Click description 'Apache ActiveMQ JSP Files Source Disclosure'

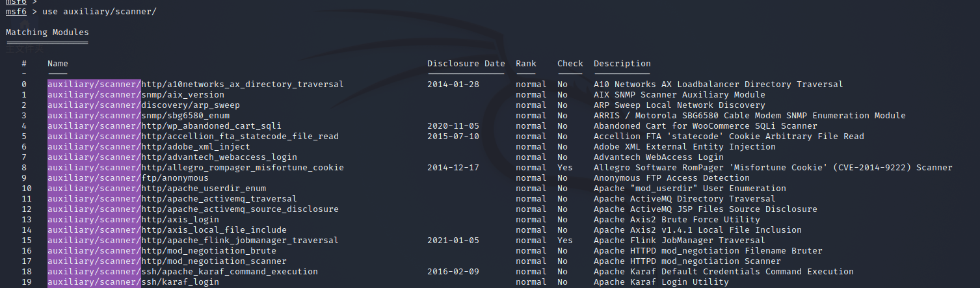point(706,209)
